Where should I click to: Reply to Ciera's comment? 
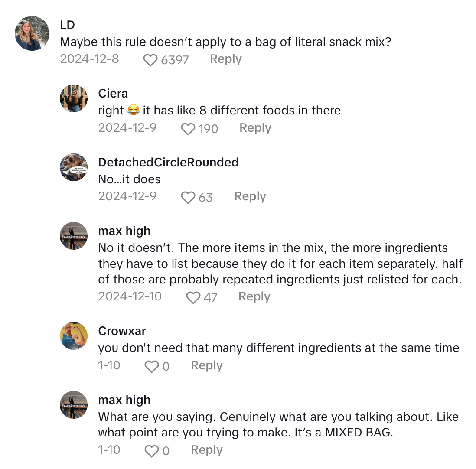click(x=255, y=128)
